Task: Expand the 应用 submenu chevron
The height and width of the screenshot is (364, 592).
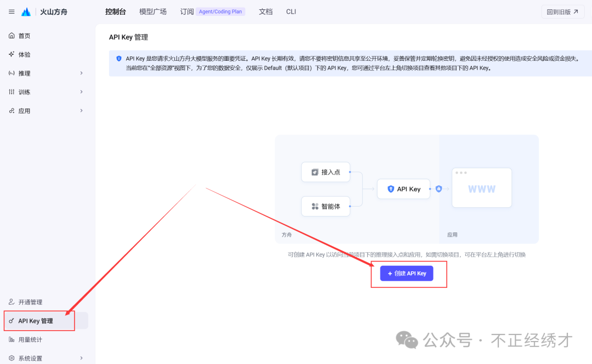Action: click(x=81, y=111)
